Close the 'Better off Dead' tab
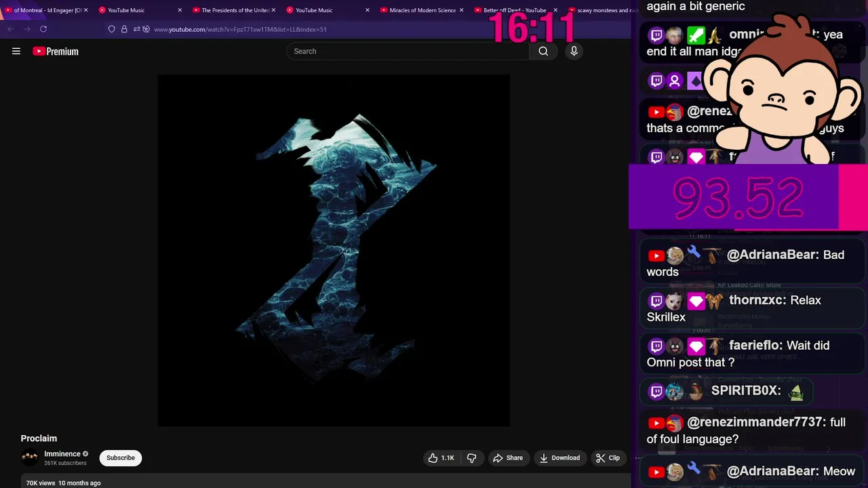 [555, 10]
